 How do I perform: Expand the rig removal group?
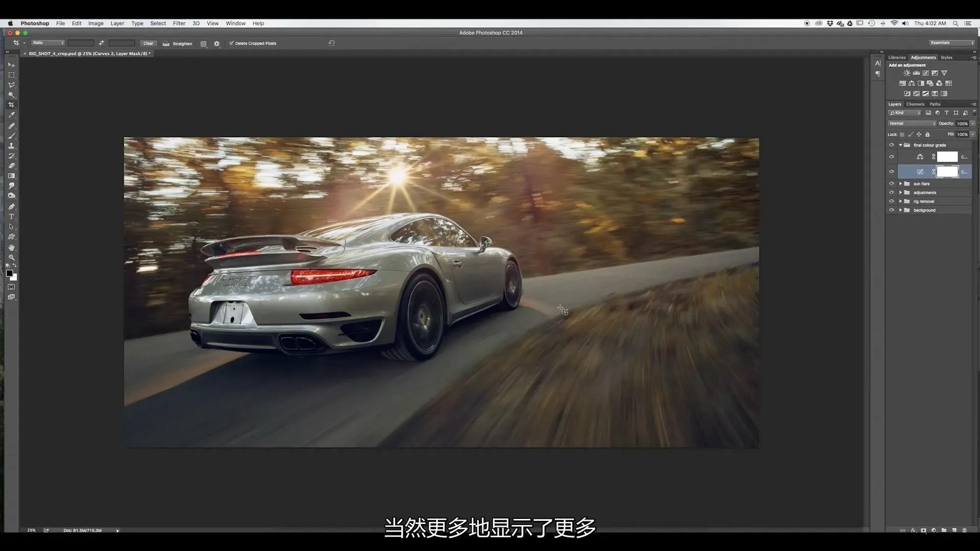point(900,202)
